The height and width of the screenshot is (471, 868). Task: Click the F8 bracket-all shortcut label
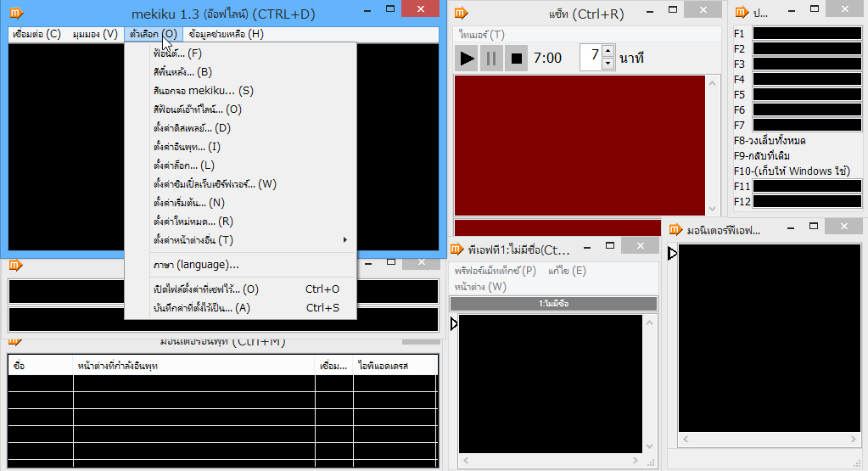click(x=770, y=141)
